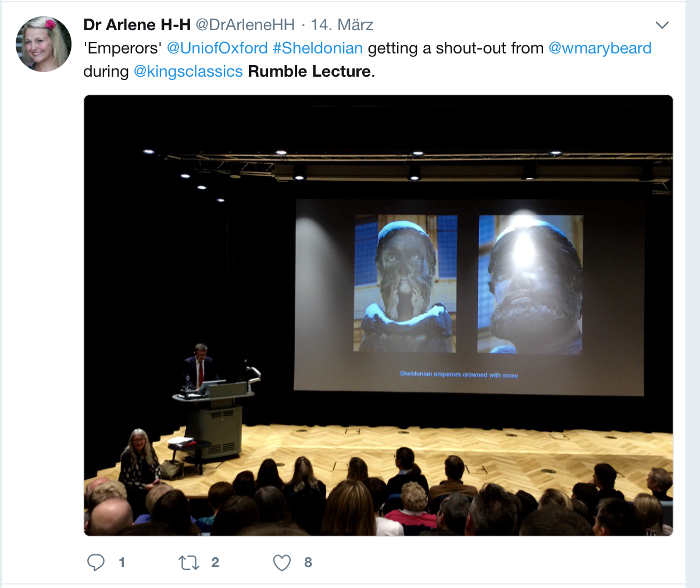Open the lecture hall photo
Screen dimensions: 700x588
click(x=378, y=315)
